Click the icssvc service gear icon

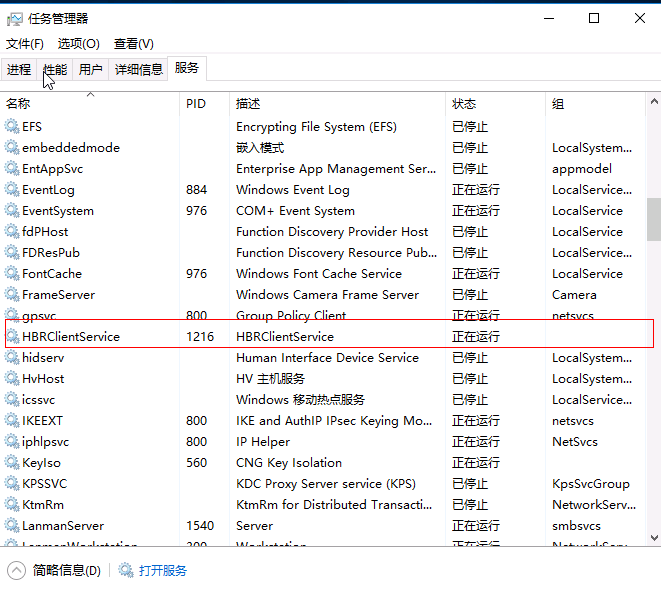pos(12,399)
